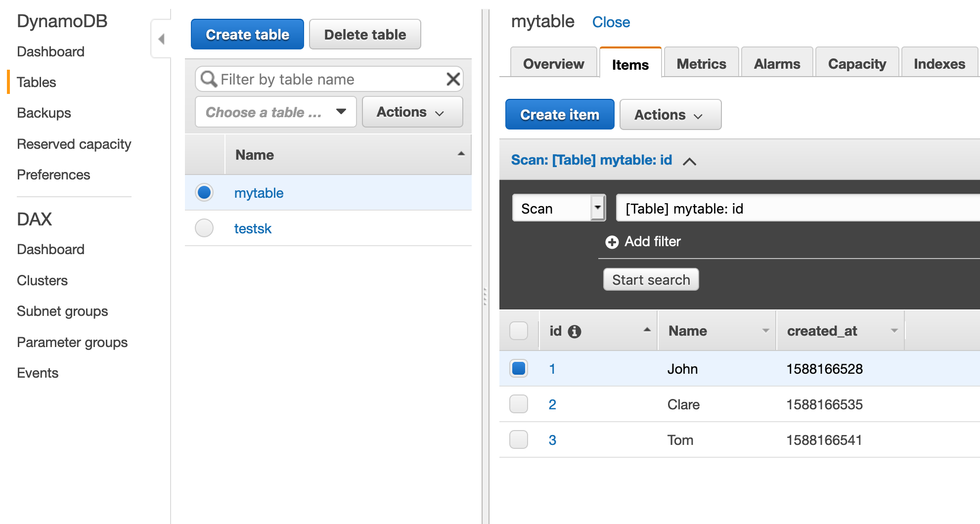Open item 3 via its id link

pos(552,439)
